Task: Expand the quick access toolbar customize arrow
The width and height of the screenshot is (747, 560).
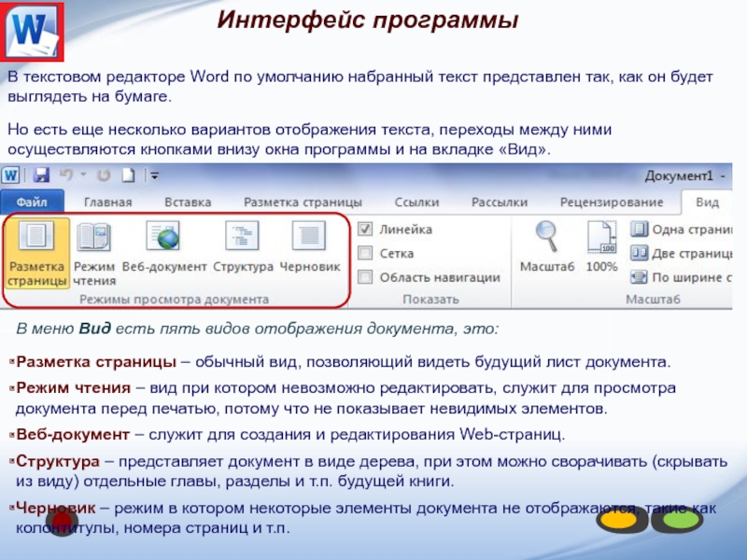Action: [x=154, y=175]
